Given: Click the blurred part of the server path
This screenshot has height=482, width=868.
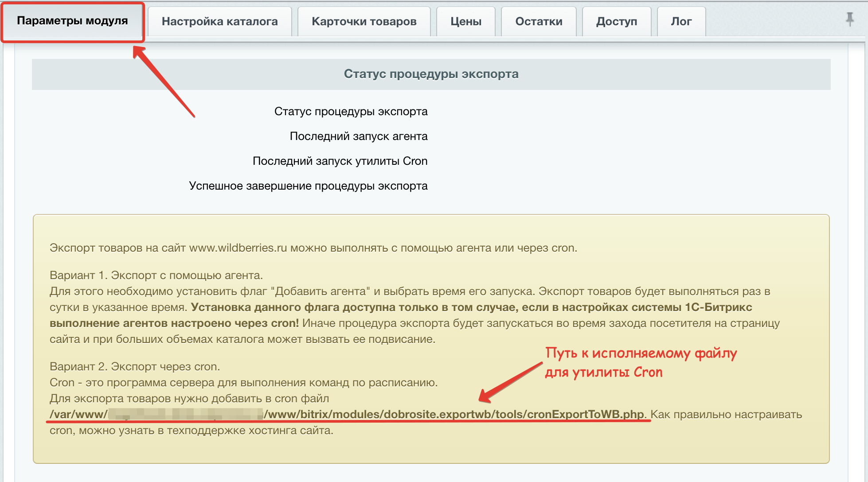Looking at the screenshot, I should [185, 414].
